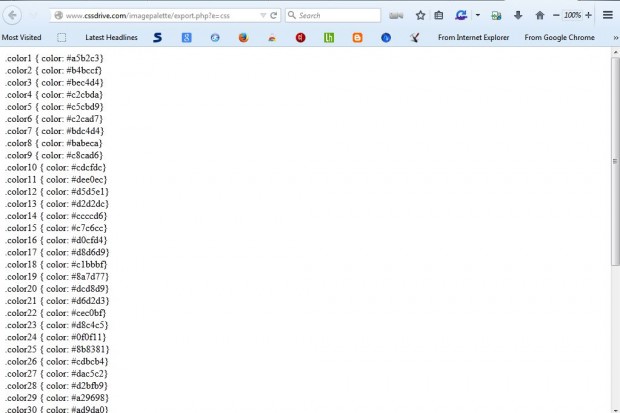
Task: Click the zoom in plus button
Action: pyautogui.click(x=588, y=15)
